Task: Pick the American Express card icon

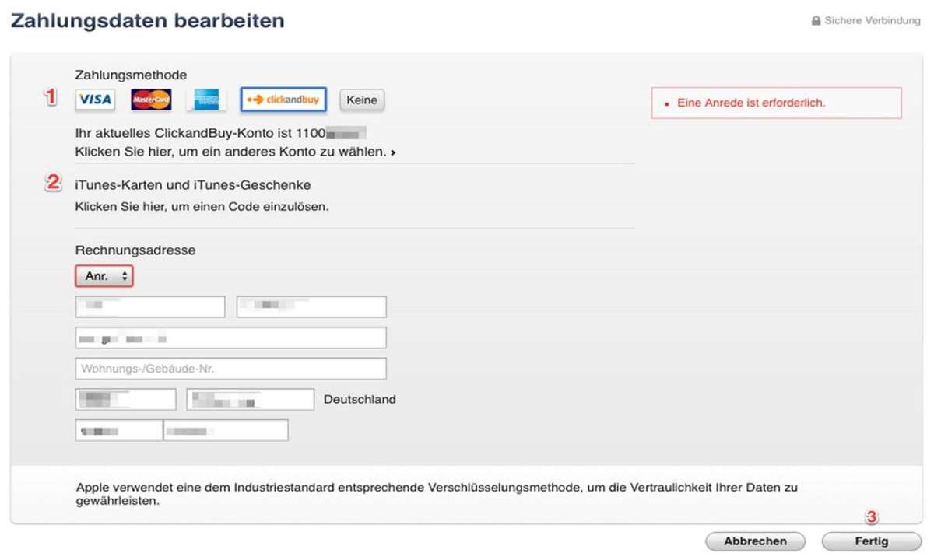Action: (207, 100)
